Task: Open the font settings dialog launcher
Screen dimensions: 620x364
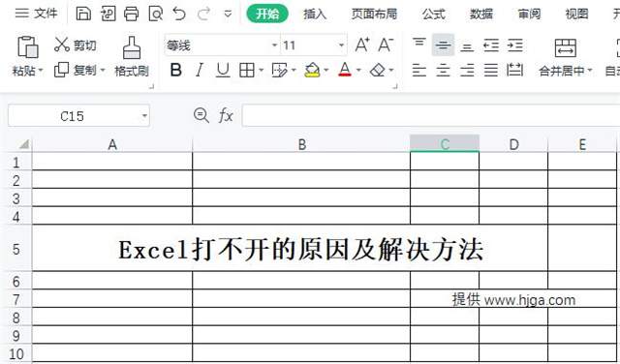Action: [x=394, y=86]
